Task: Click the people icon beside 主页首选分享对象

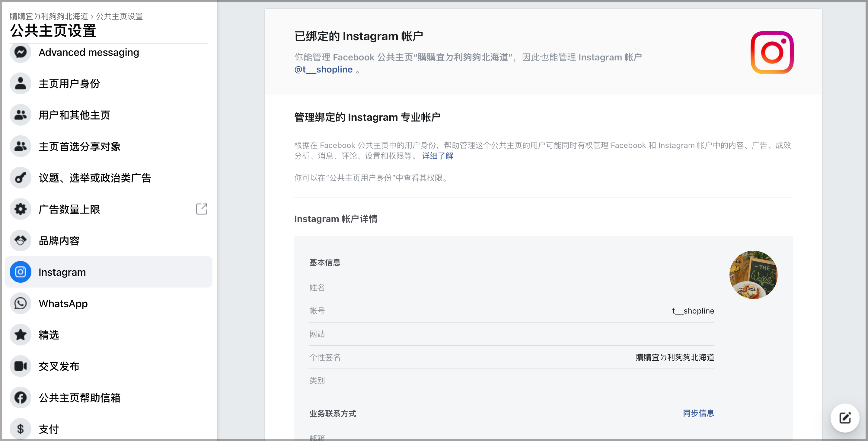Action: pyautogui.click(x=21, y=146)
